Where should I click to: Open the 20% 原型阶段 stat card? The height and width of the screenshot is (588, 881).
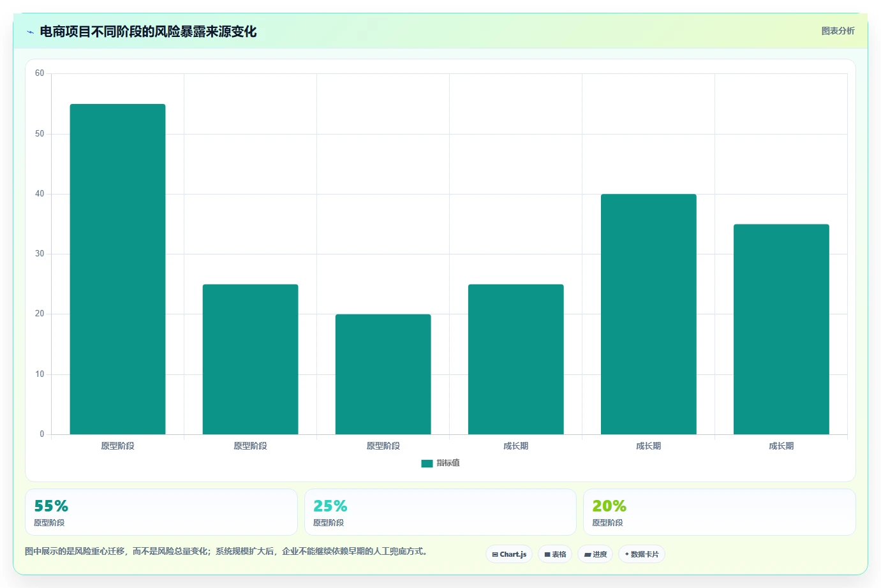point(720,512)
